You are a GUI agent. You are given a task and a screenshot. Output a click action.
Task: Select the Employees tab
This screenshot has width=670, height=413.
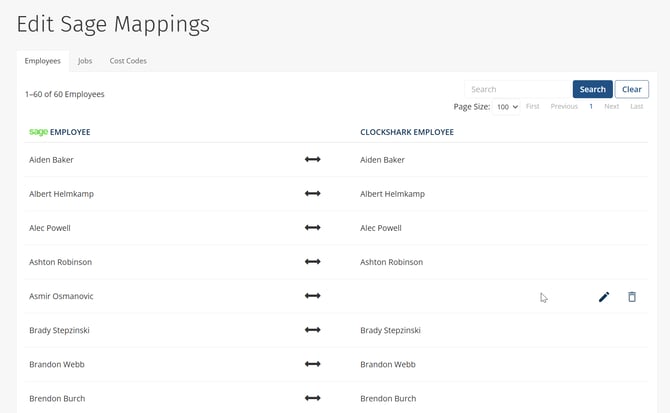[43, 61]
